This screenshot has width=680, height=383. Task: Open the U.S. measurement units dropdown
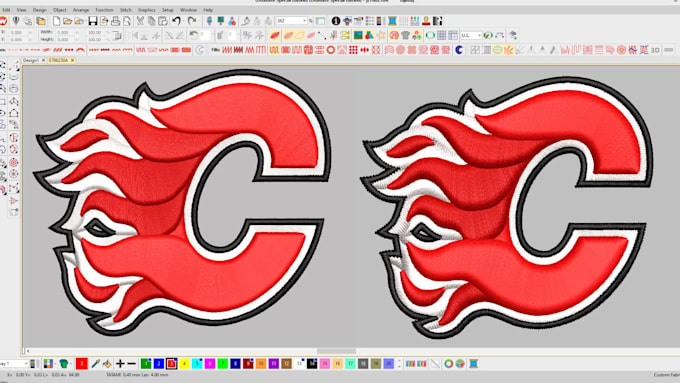pyautogui.click(x=471, y=36)
